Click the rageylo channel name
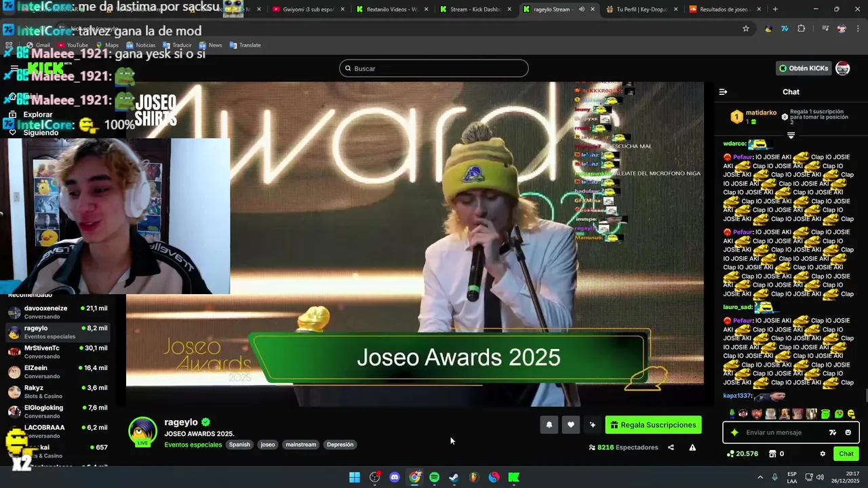The height and width of the screenshot is (488, 868). point(181,422)
